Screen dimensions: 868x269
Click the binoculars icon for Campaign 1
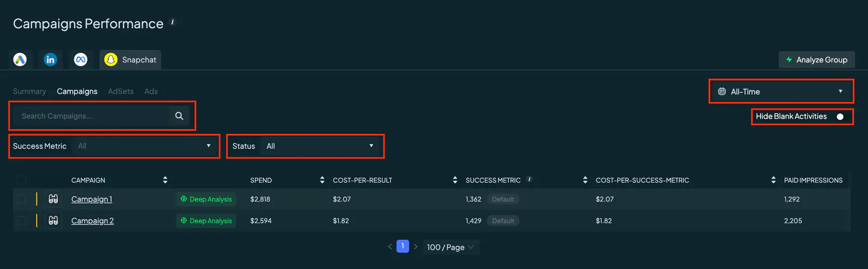pyautogui.click(x=53, y=199)
